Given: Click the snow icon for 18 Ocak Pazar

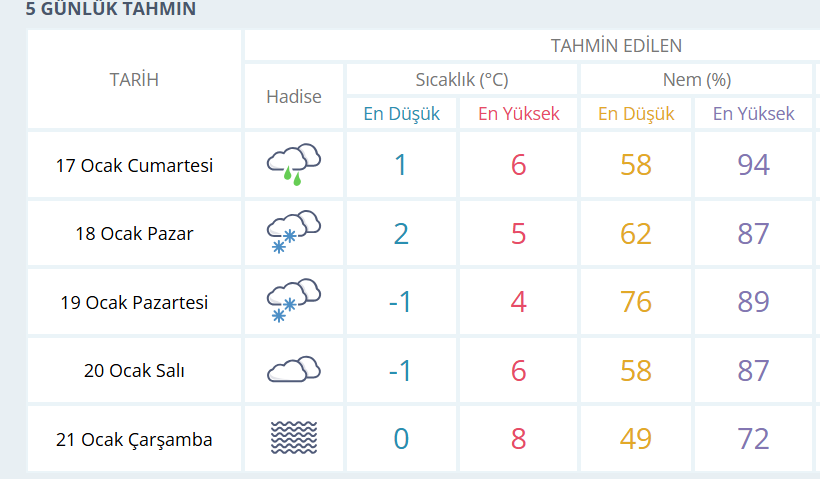Looking at the screenshot, I should coord(294,233).
